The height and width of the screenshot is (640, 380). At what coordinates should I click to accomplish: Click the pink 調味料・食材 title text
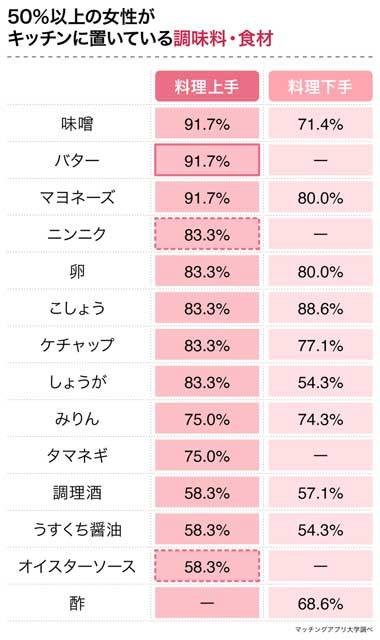click(x=223, y=40)
